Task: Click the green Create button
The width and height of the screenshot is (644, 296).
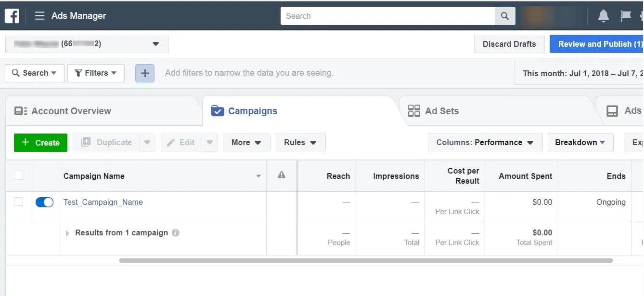Action: (40, 143)
